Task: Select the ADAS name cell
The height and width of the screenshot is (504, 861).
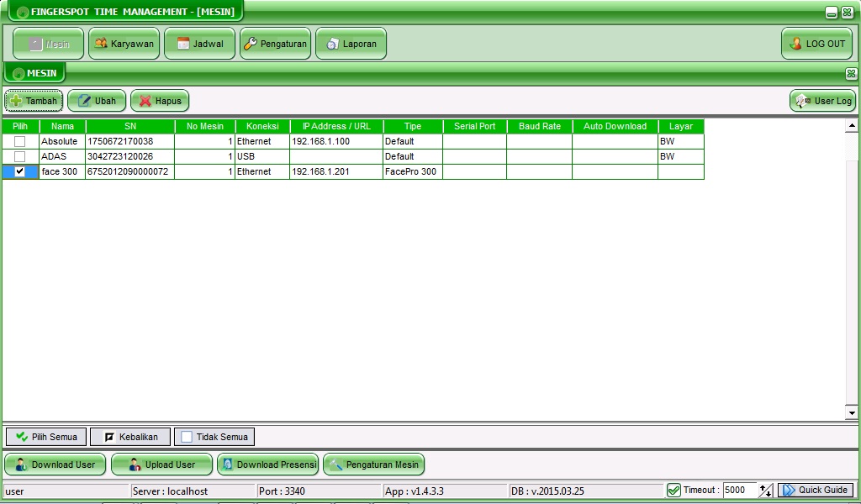Action: point(62,156)
